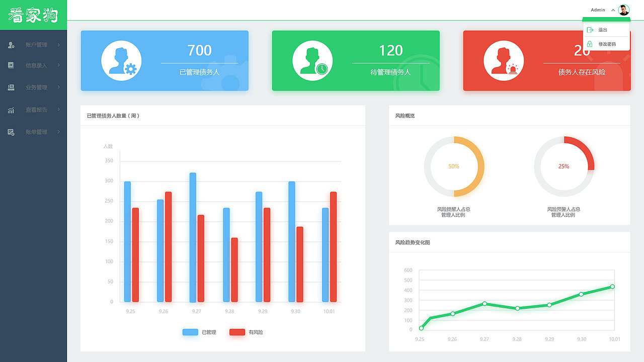
Task: Click the managed debtor gear avatar icon
Action: pyautogui.click(x=121, y=61)
